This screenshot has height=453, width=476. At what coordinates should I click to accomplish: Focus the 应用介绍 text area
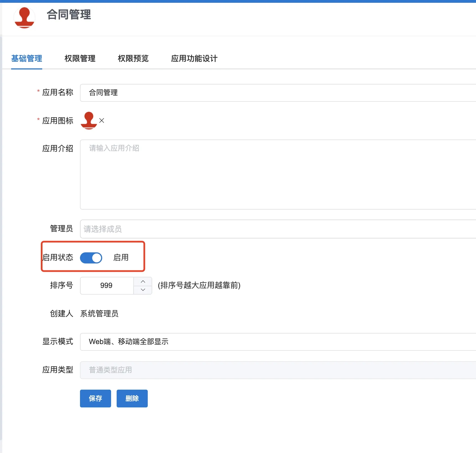278,174
